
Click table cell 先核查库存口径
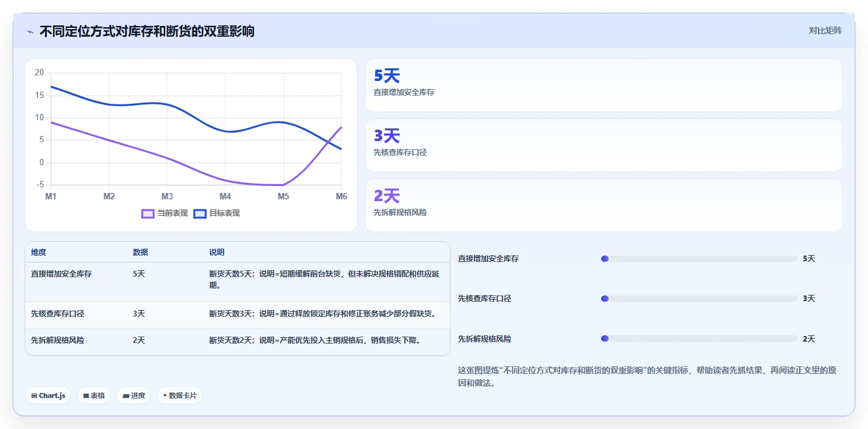tap(58, 313)
